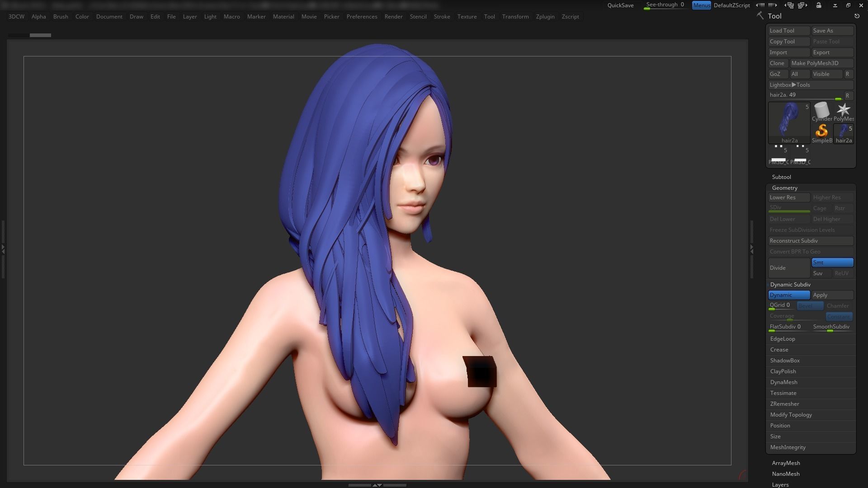The width and height of the screenshot is (868, 488).
Task: Toggle the Smt smoothing option
Action: click(832, 263)
